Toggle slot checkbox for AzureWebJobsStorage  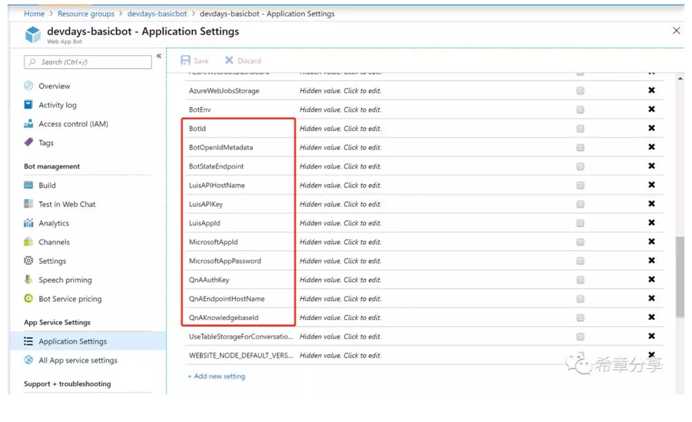click(x=580, y=91)
